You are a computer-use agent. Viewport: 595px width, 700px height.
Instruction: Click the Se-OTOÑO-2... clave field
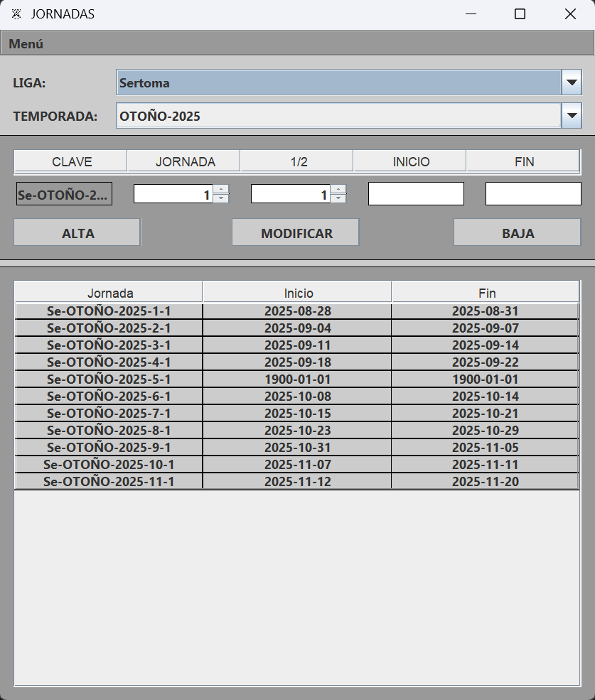tap(64, 194)
